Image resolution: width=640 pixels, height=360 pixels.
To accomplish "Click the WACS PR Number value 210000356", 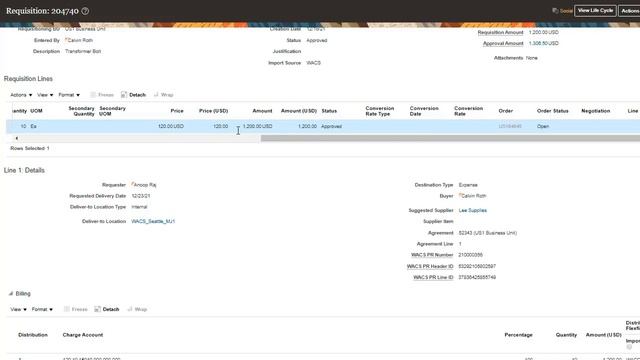I will [470, 255].
